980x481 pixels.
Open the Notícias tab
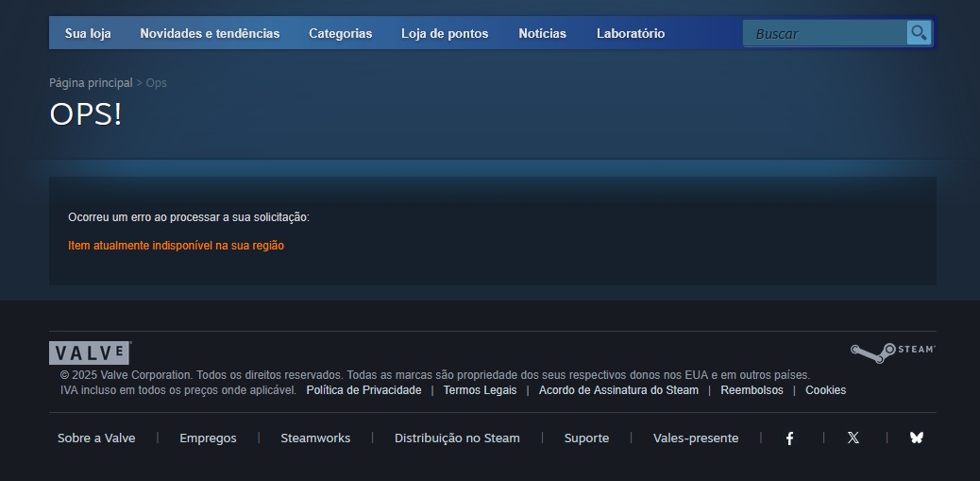[x=543, y=33]
